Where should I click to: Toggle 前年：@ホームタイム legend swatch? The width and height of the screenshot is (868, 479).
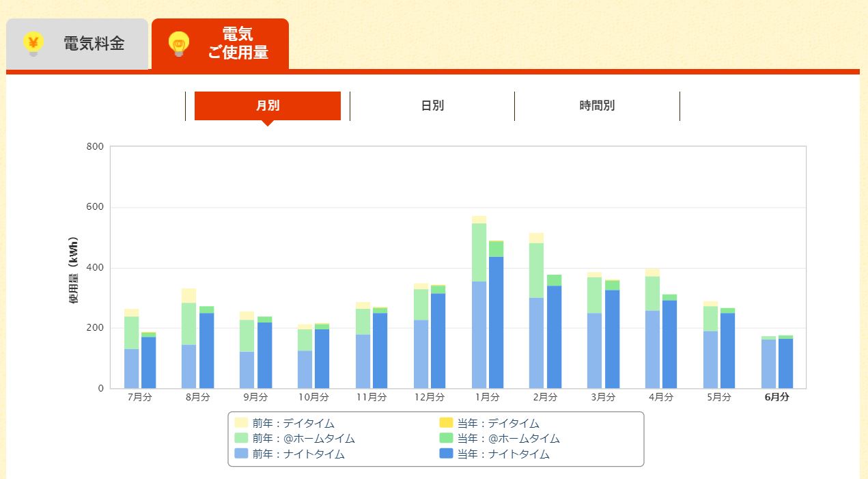pyautogui.click(x=241, y=439)
